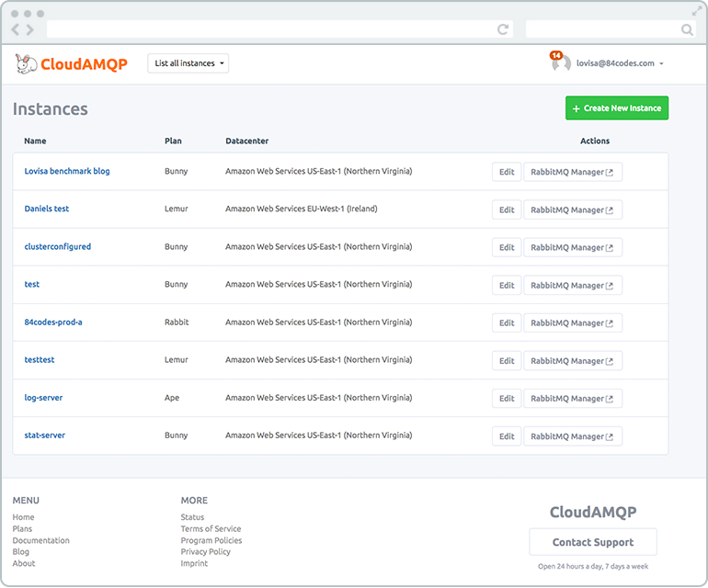Edit the log-server instance
708x588 pixels.
click(507, 399)
